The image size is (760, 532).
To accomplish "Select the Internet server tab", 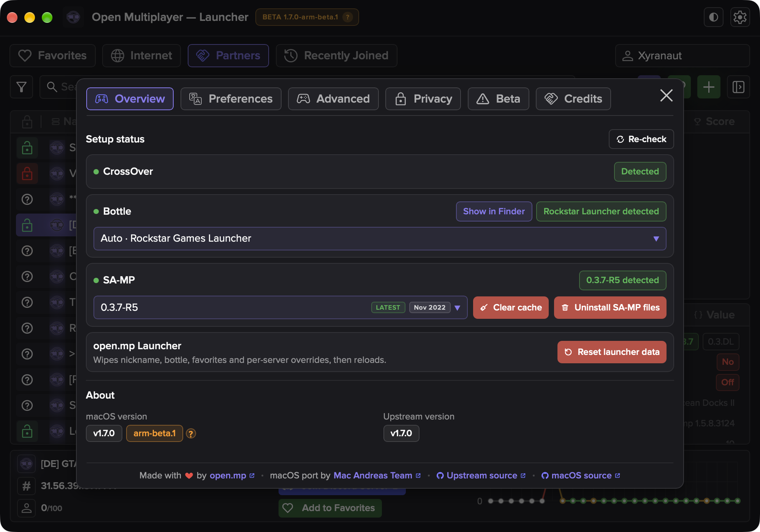I will [x=141, y=56].
